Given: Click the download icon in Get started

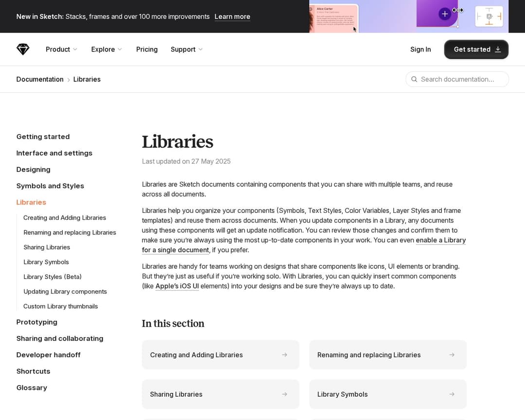Looking at the screenshot, I should (498, 50).
